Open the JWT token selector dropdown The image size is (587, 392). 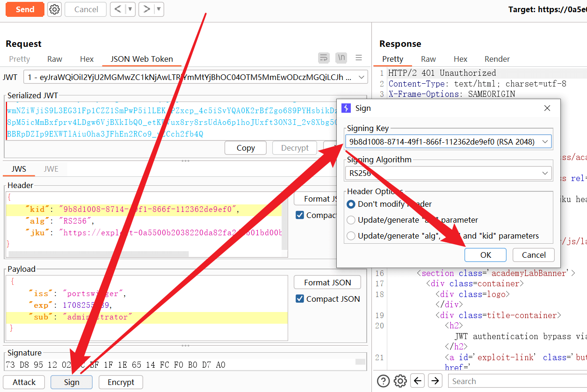point(361,77)
